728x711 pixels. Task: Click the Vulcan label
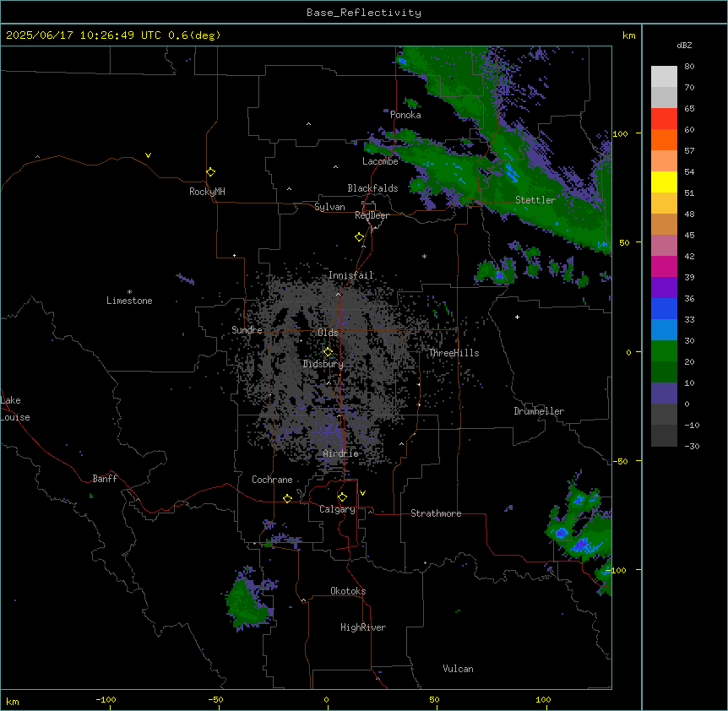(x=459, y=669)
